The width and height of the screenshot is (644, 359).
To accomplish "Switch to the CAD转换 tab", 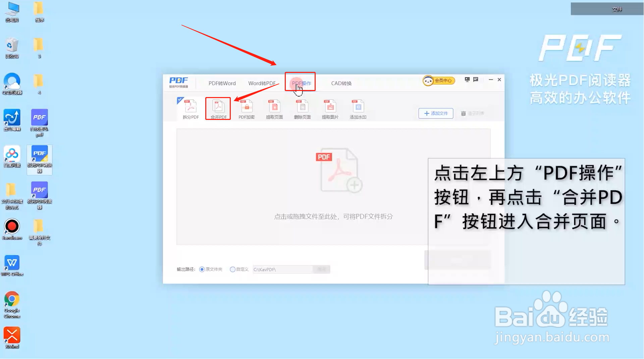I will [341, 83].
